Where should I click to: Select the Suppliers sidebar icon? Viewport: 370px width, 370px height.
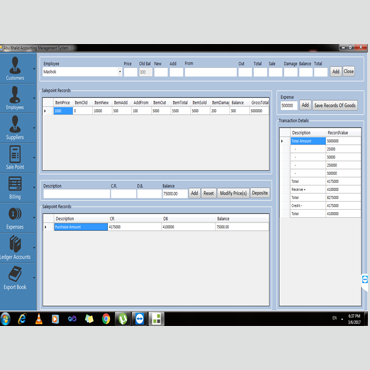(15, 124)
